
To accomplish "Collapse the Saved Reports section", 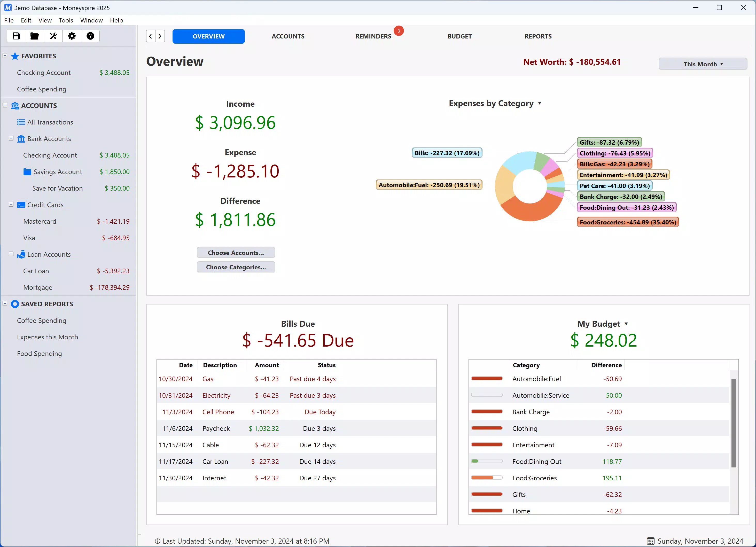I will [x=5, y=304].
